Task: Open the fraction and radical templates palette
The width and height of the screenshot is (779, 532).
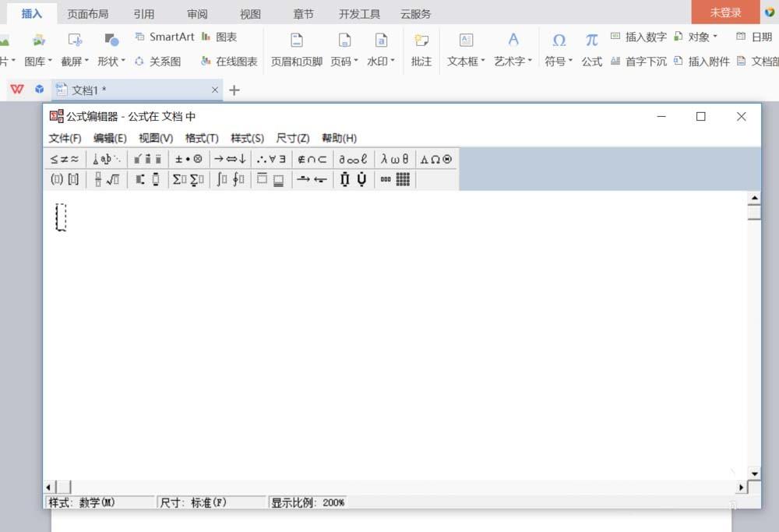Action: click(107, 179)
